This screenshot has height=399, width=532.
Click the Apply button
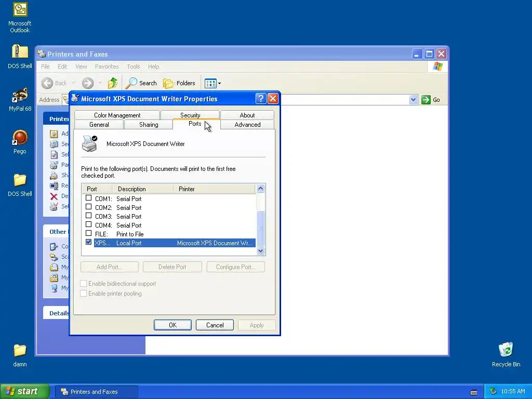click(257, 325)
